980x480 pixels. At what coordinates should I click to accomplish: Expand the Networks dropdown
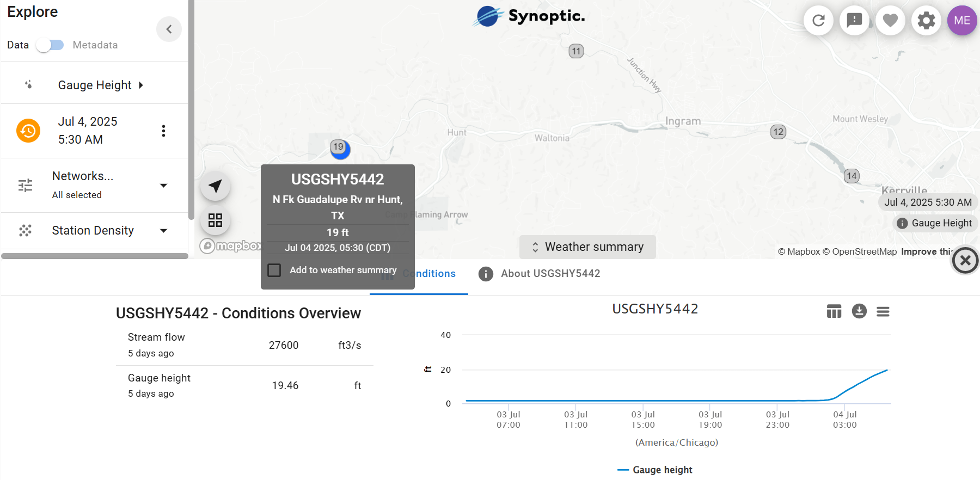[x=163, y=186]
